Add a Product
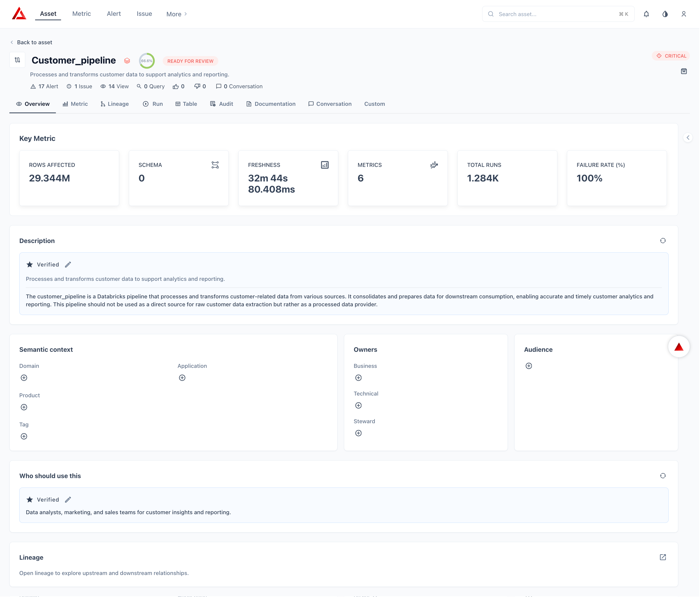Screen dimensions: 700x597 click(24, 407)
